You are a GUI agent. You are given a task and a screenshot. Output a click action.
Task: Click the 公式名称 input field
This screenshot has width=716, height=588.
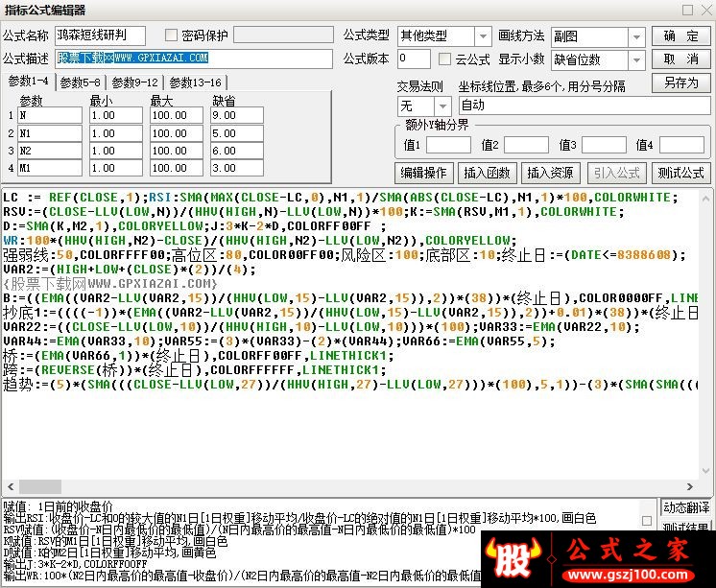100,35
